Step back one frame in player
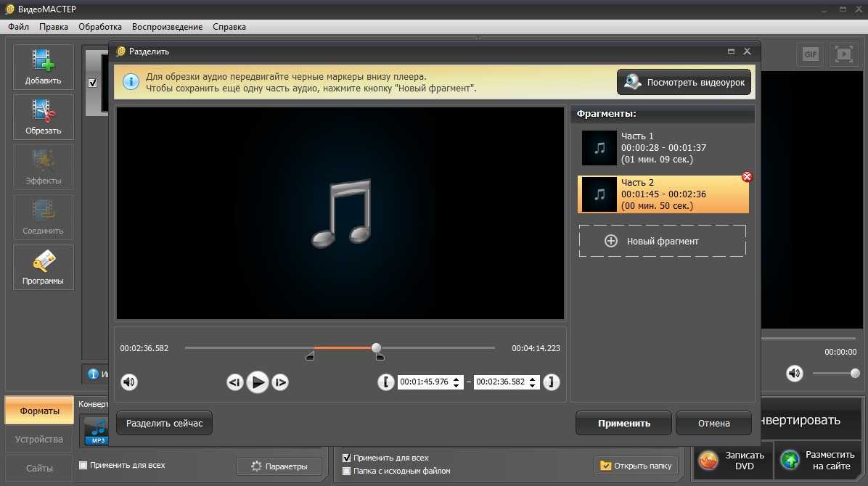Viewport: 868px width, 486px height. point(234,382)
